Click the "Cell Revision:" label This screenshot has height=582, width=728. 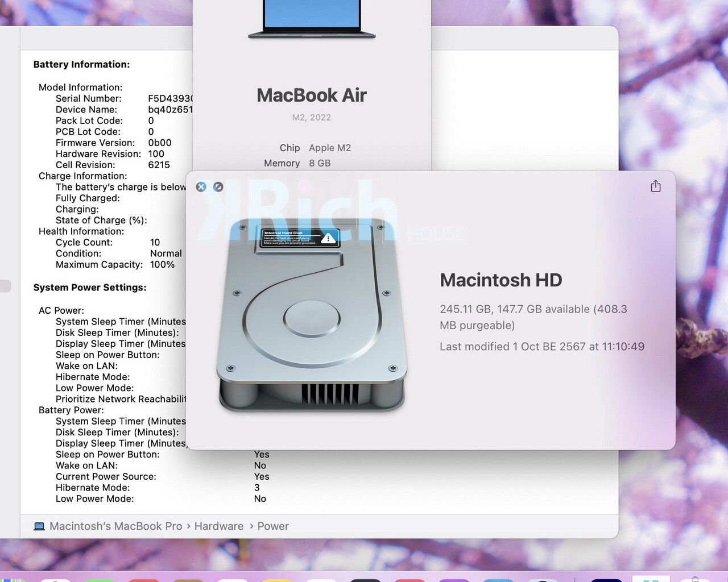point(85,165)
